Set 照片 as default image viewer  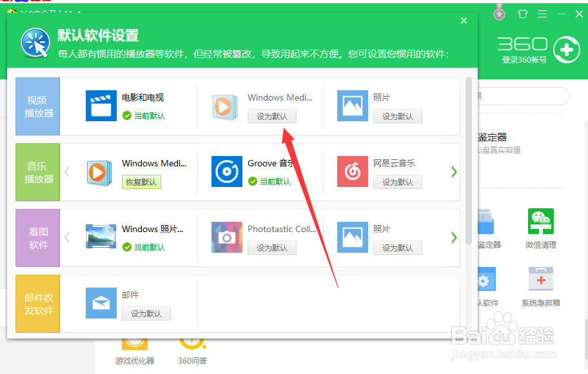(398, 248)
